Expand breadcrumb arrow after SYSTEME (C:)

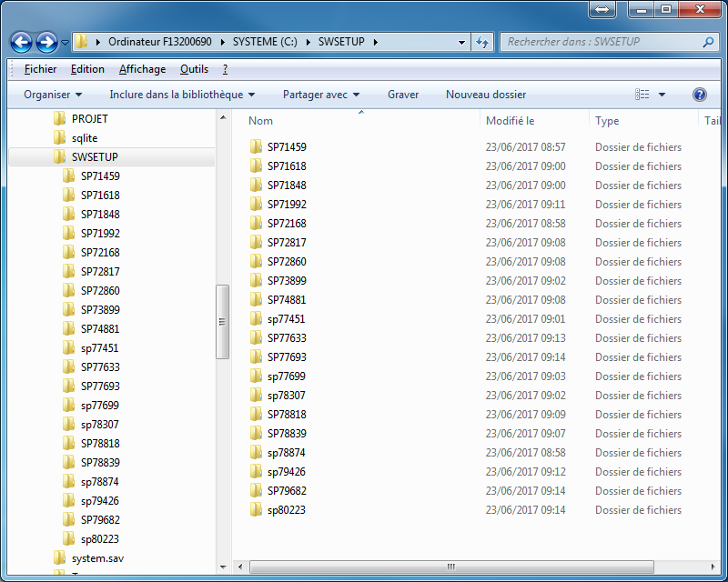(308, 42)
